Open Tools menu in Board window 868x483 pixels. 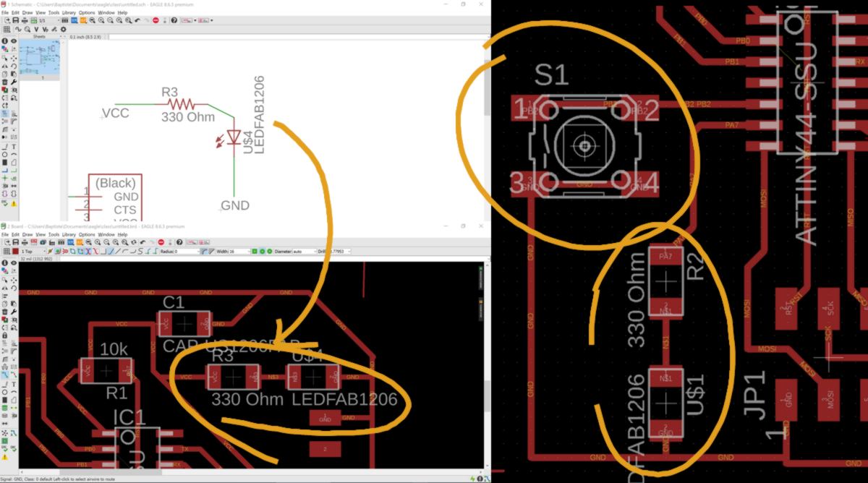54,234
